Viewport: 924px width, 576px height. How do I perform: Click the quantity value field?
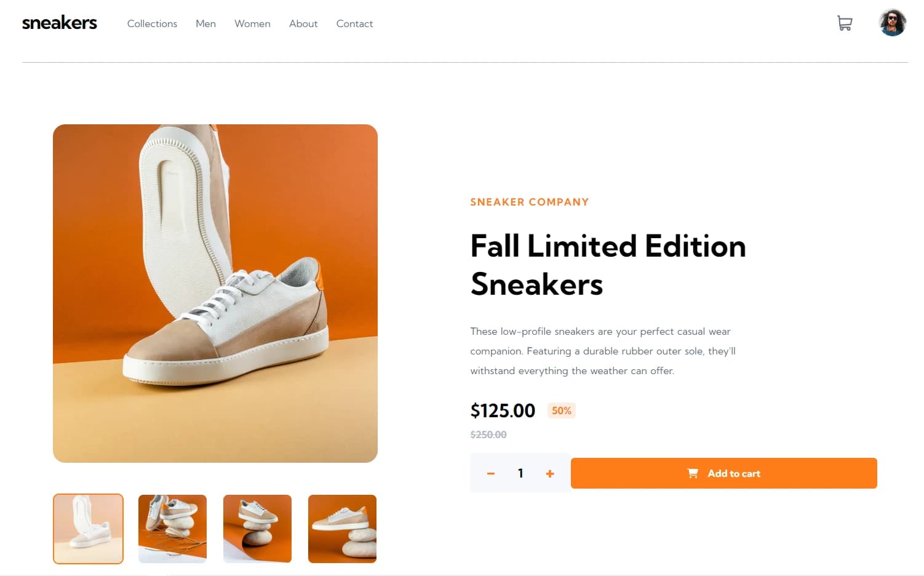click(520, 473)
